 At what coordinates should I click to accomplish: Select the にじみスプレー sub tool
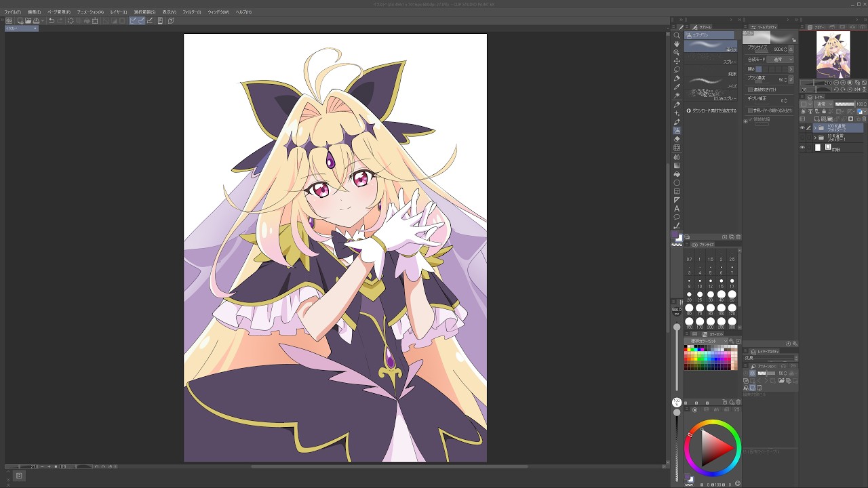point(710,96)
